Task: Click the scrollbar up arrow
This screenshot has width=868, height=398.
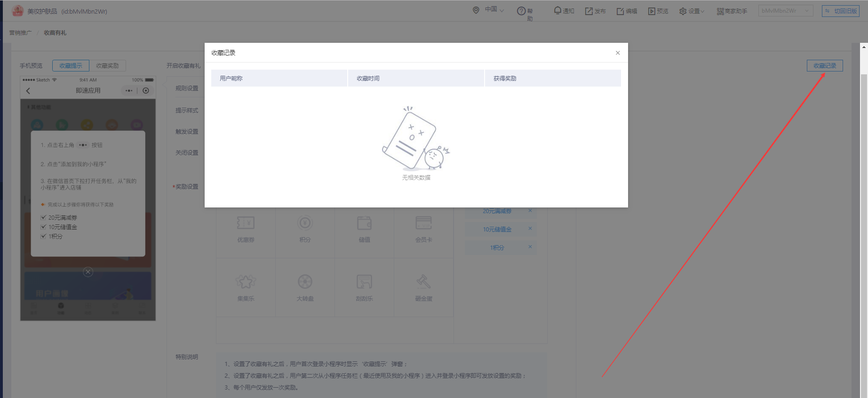Action: (864, 47)
